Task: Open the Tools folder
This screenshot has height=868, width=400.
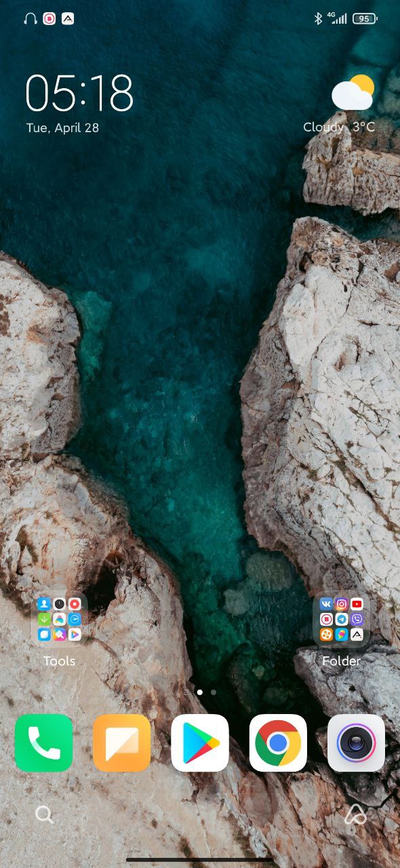Action: click(x=59, y=619)
